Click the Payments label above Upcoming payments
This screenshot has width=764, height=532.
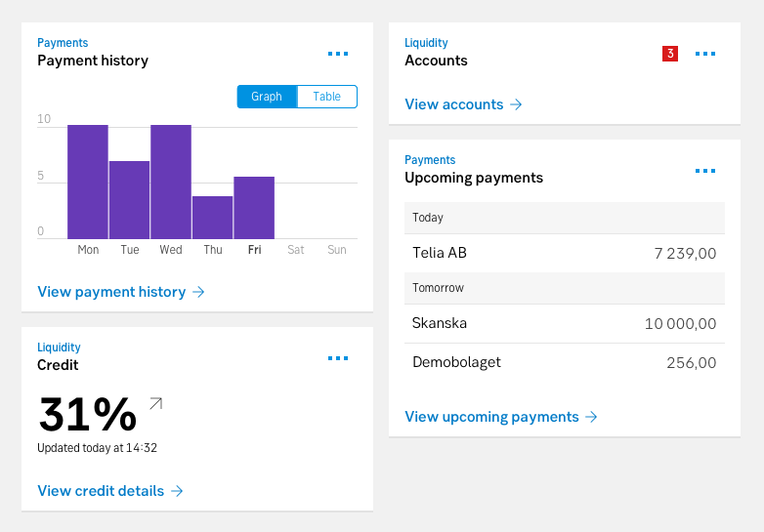click(x=430, y=160)
